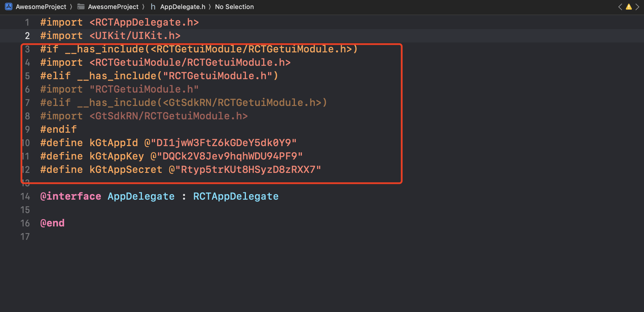This screenshot has width=644, height=312.
Task: Click '#elif __has_include("RCTGetuiModule.h")' line
Action: tap(159, 76)
